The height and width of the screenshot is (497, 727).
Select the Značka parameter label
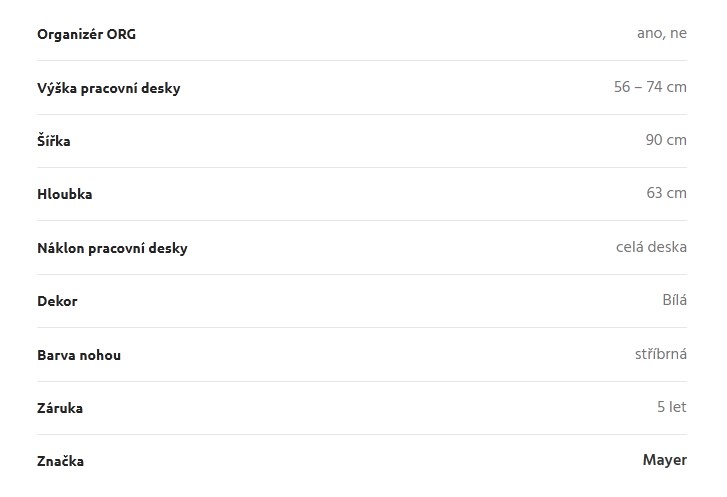[60, 461]
